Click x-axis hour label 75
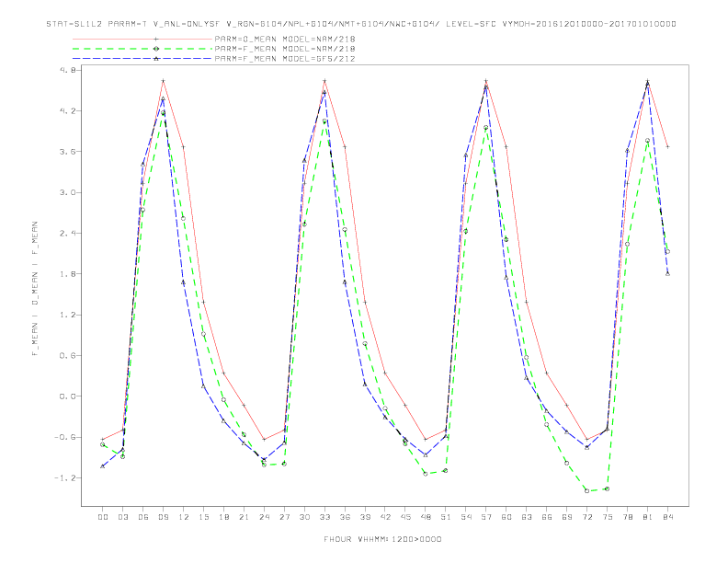 [x=608, y=517]
